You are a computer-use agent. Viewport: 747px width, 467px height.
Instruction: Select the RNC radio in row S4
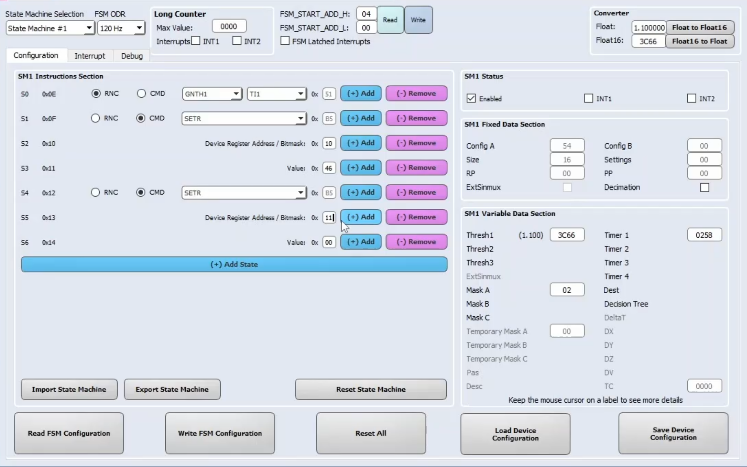(95, 193)
